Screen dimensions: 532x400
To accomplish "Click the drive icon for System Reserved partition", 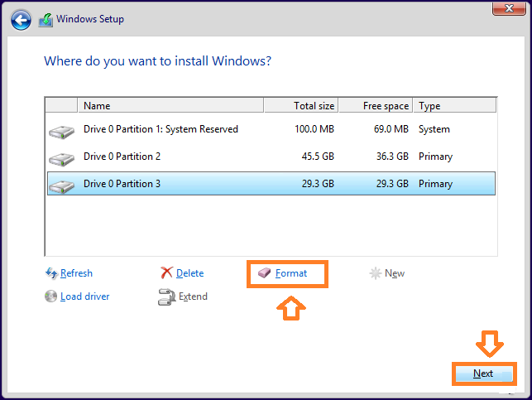I will (x=61, y=132).
